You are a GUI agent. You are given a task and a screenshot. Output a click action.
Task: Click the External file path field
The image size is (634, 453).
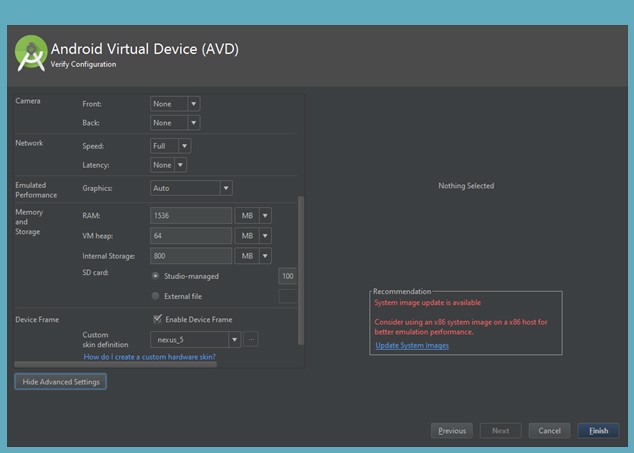pos(287,296)
